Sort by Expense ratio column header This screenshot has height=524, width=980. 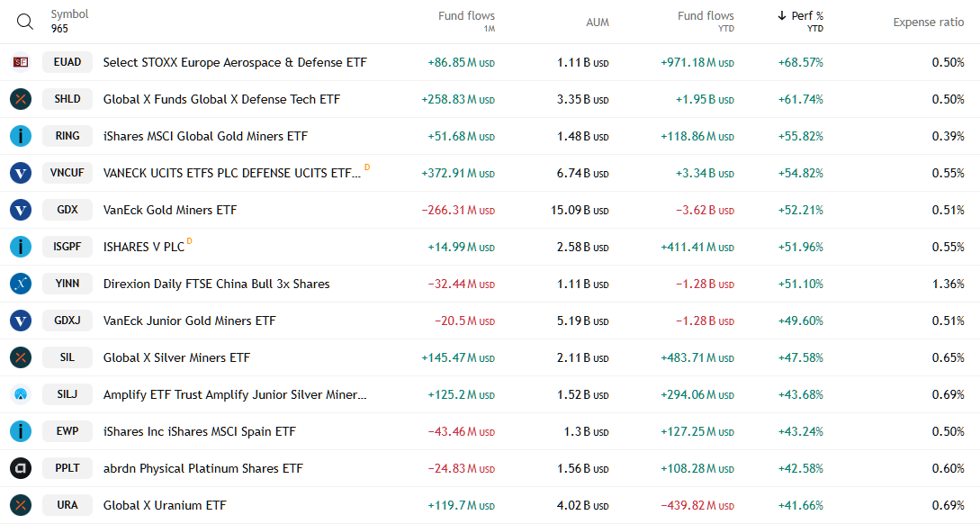(928, 23)
